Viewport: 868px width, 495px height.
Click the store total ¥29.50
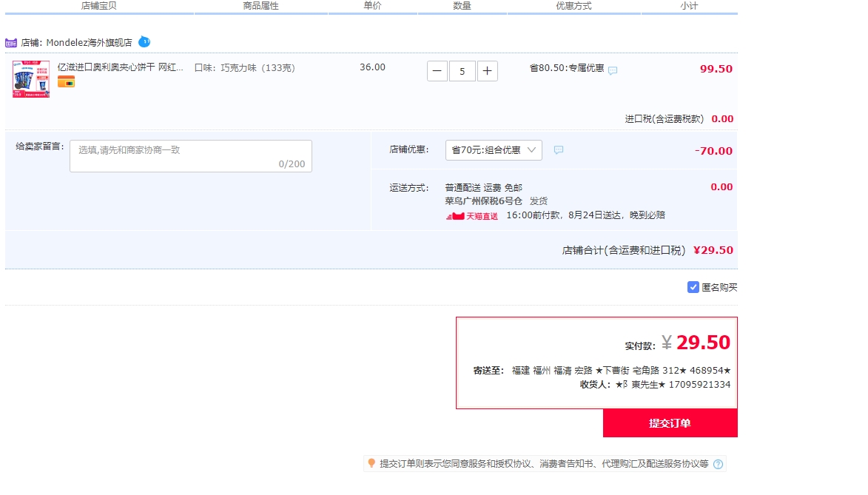(x=713, y=249)
